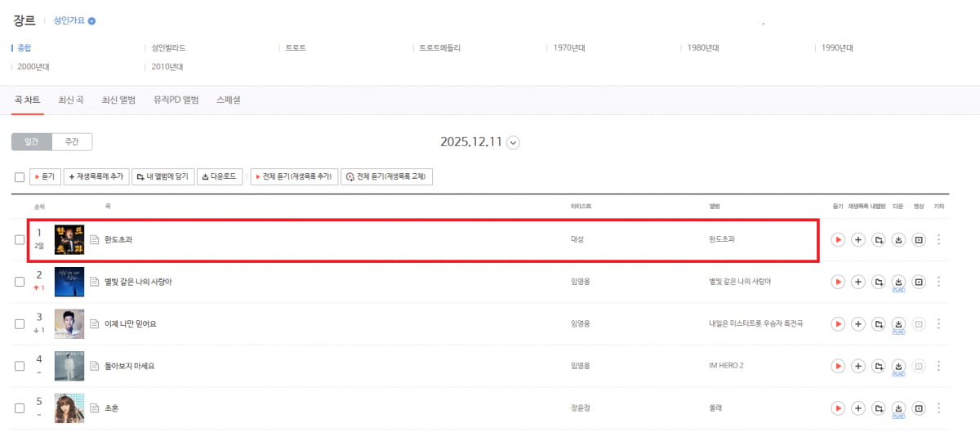Expand the 성인가요 genre dropdown
This screenshot has height=432, width=980.
[91, 21]
